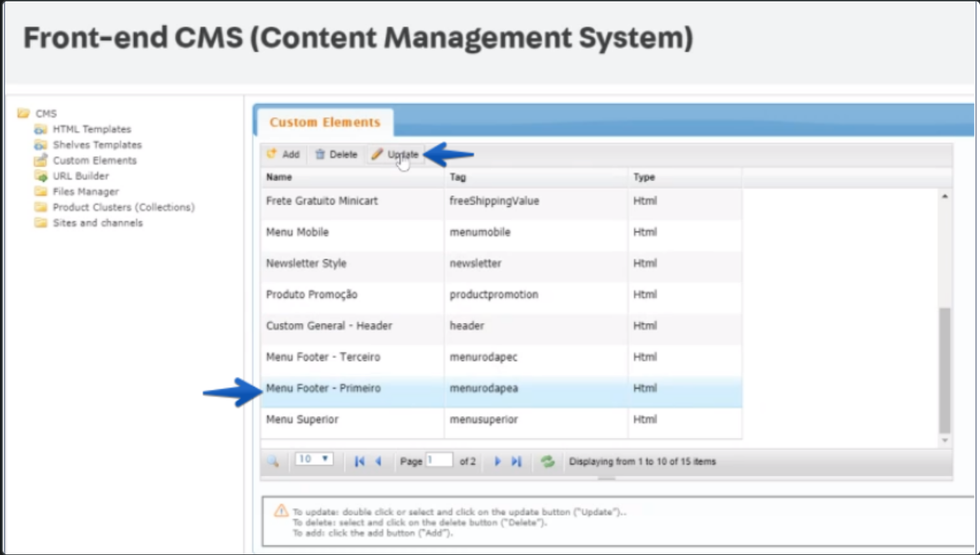Click the grid vertical scrollbar thumb
The height and width of the screenshot is (555, 980).
click(x=945, y=369)
